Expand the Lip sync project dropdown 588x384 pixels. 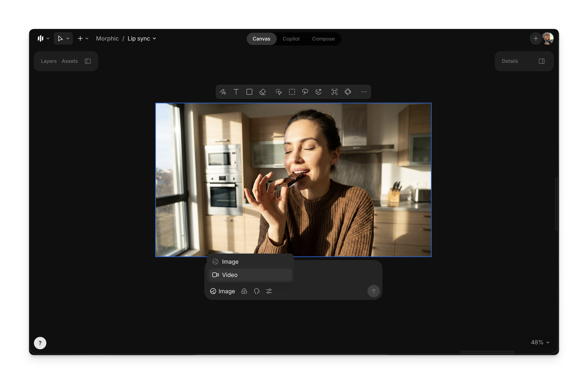(x=154, y=38)
